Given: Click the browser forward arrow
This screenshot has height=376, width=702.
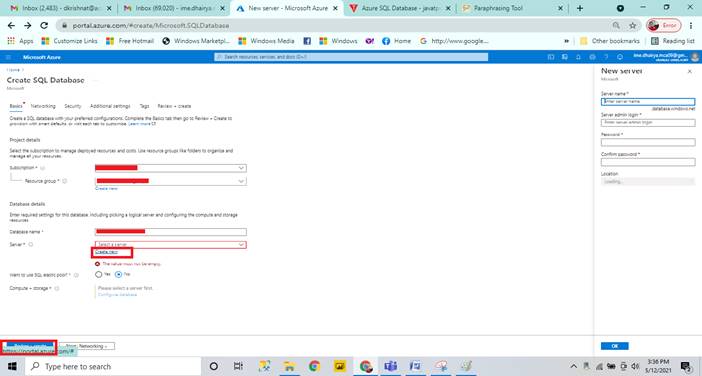Looking at the screenshot, I should 28,26.
